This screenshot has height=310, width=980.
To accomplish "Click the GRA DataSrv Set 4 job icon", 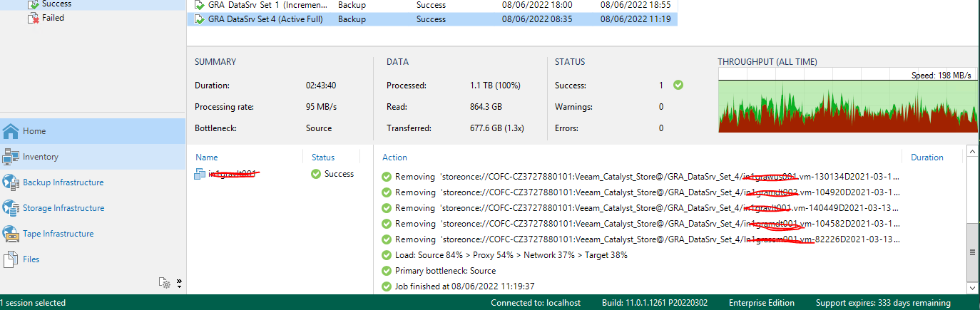I will (199, 19).
